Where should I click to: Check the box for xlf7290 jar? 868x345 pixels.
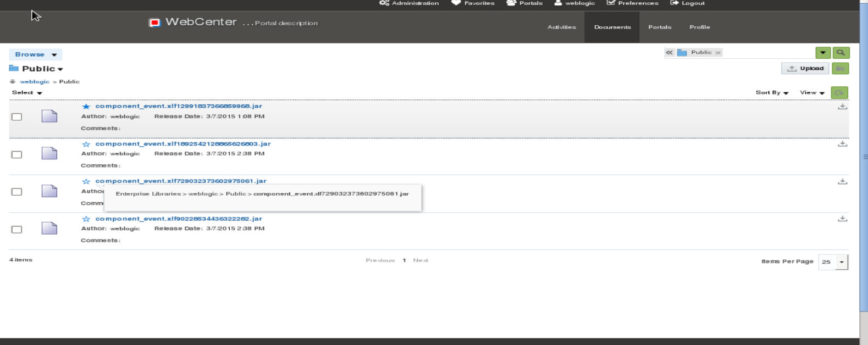[x=17, y=192]
